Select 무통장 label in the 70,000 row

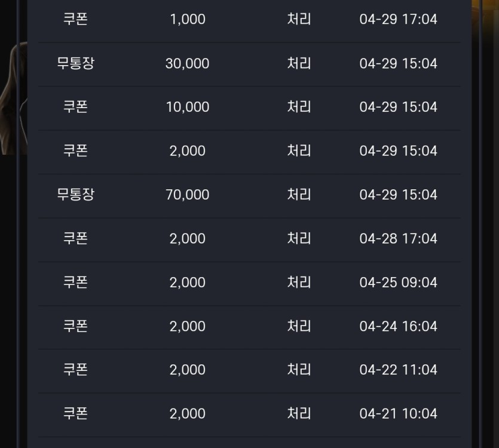pos(75,195)
